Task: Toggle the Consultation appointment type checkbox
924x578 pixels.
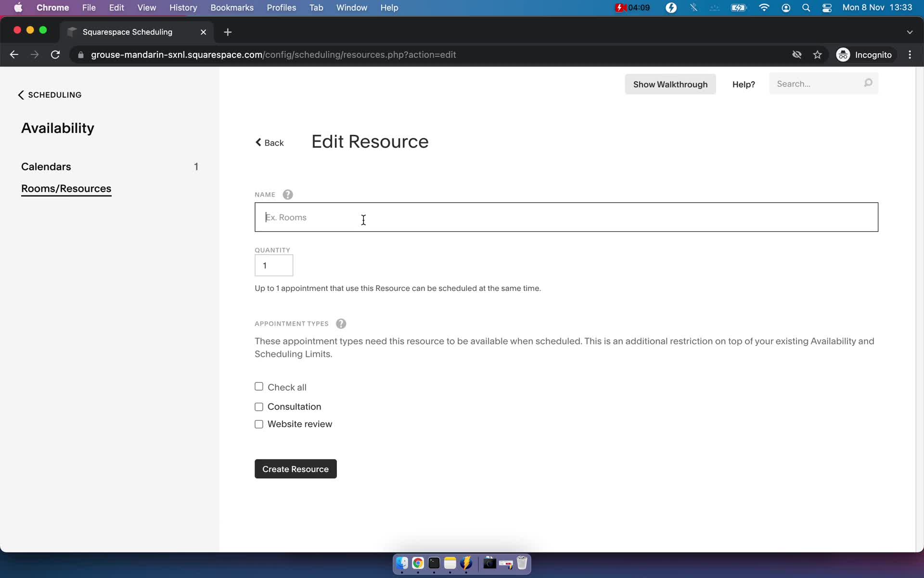Action: pyautogui.click(x=259, y=406)
